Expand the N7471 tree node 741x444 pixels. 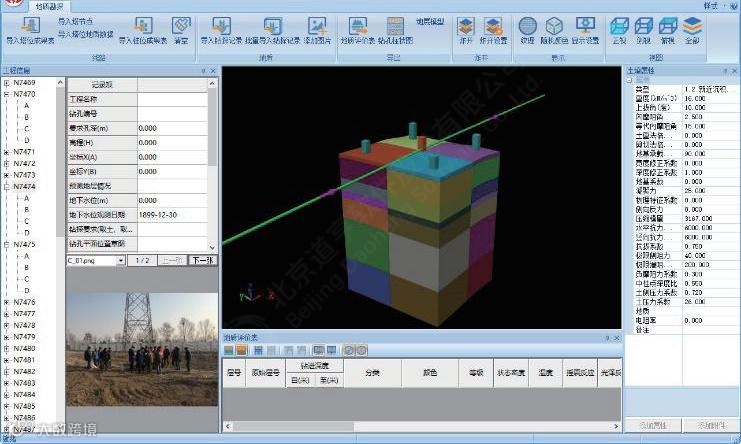coord(7,152)
